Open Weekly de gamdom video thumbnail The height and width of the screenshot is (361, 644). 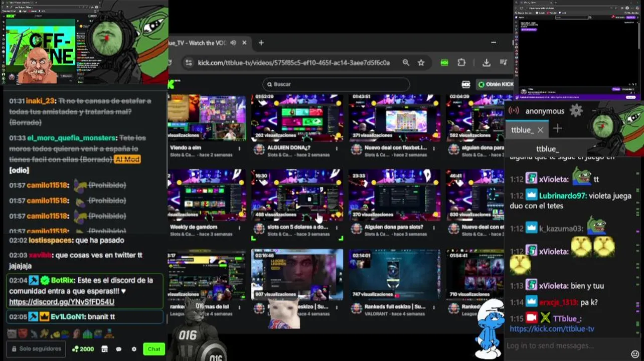pos(207,196)
